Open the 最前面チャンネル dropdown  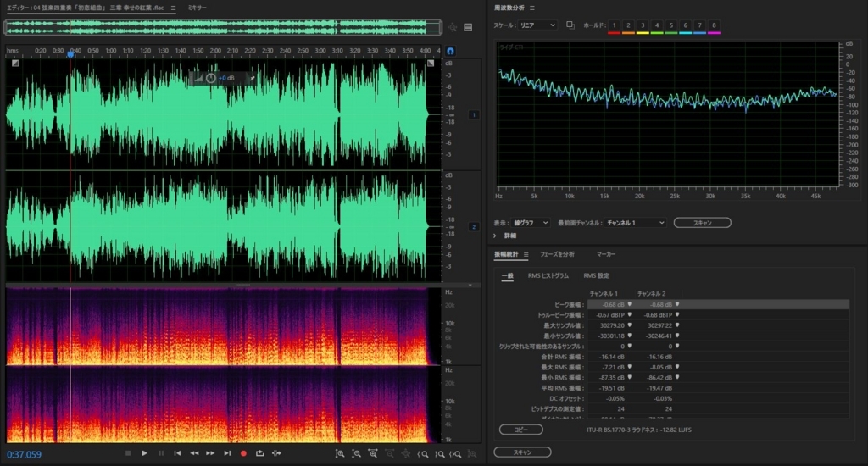(635, 223)
